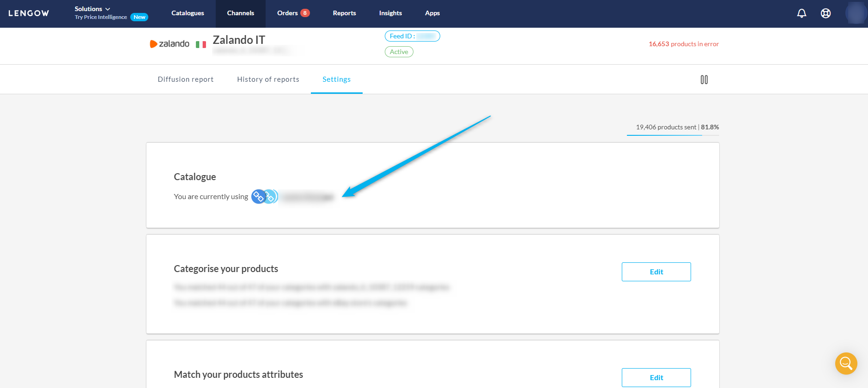Open the Catalogues menu

[188, 13]
